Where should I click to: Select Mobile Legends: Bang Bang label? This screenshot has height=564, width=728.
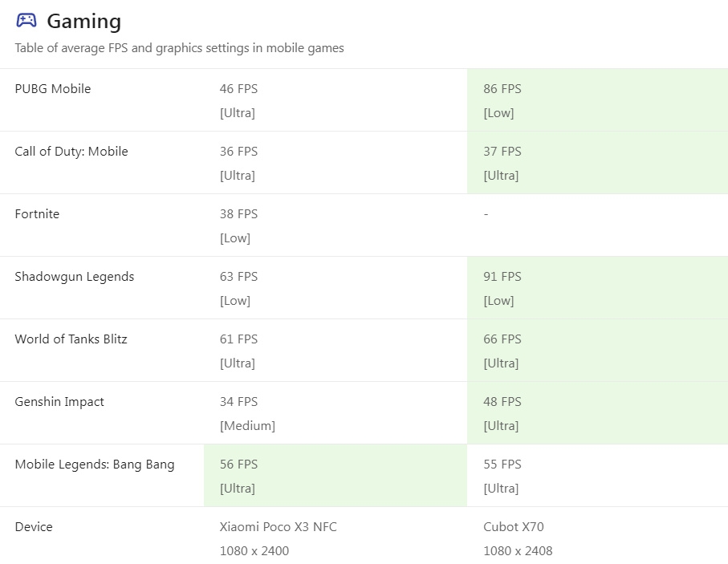[95, 465]
